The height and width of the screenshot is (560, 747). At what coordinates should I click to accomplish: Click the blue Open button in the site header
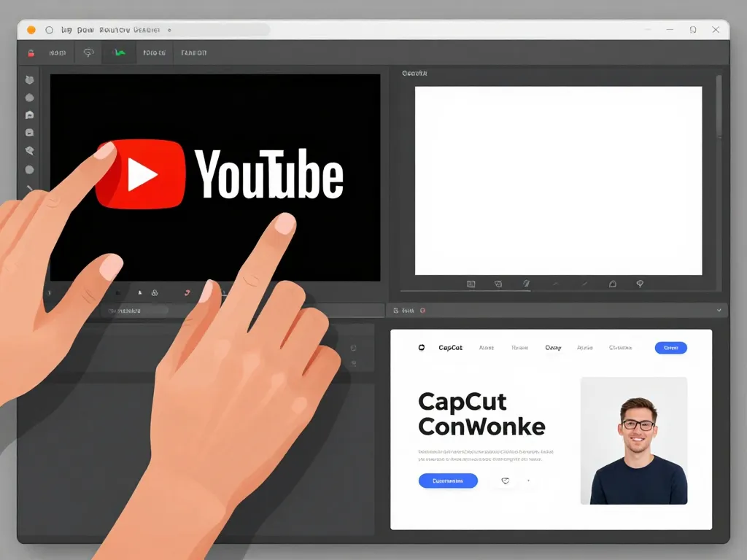pos(670,348)
